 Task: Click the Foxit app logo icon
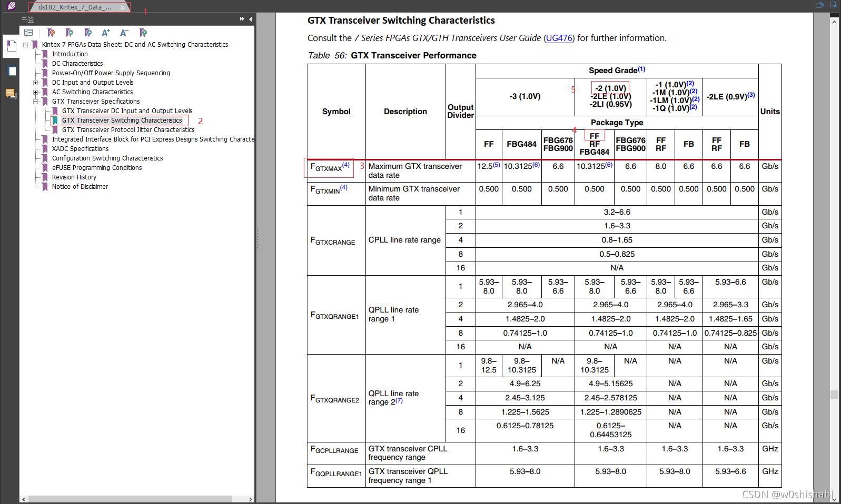pyautogui.click(x=12, y=6)
